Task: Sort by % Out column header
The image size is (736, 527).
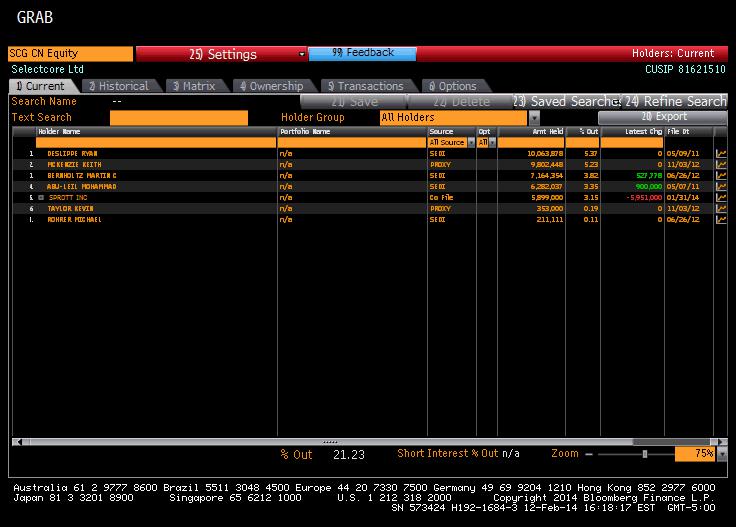Action: point(583,132)
